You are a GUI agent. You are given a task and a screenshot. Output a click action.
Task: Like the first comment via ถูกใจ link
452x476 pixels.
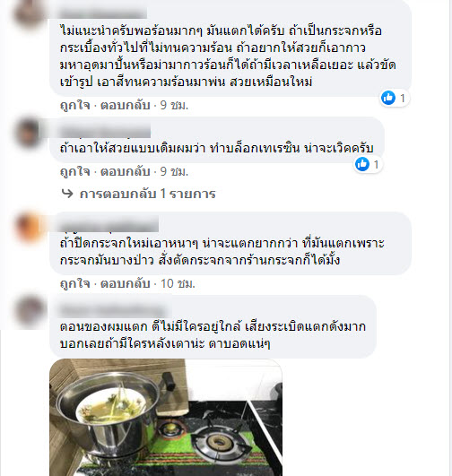75,106
